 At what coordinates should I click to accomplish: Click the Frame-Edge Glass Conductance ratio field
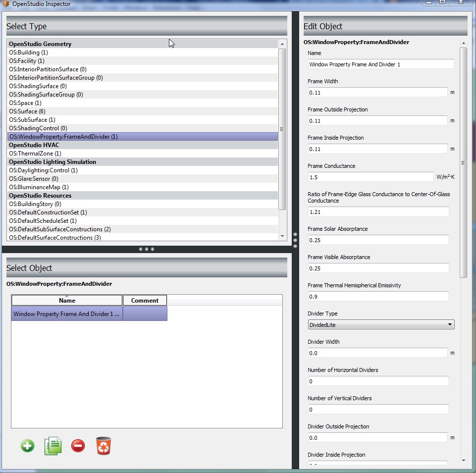(378, 211)
